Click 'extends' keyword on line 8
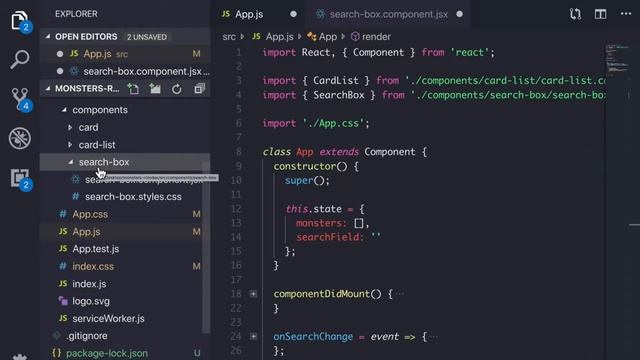The image size is (640, 360). click(339, 152)
